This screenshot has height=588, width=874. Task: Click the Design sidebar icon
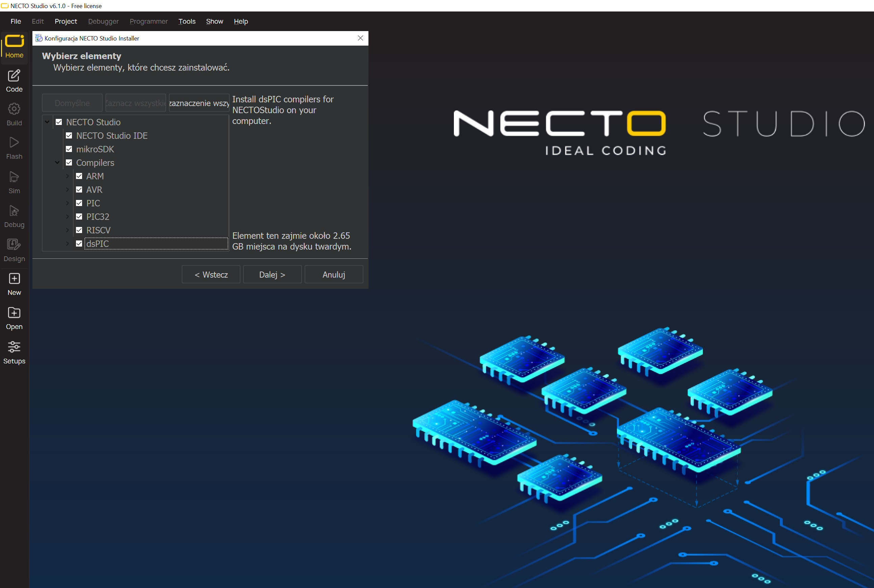[14, 250]
